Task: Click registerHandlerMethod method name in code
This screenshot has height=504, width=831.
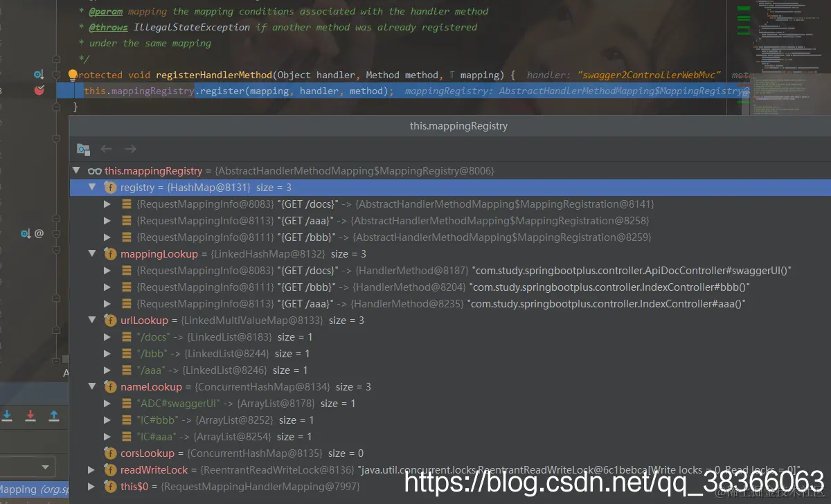Action: tap(214, 75)
